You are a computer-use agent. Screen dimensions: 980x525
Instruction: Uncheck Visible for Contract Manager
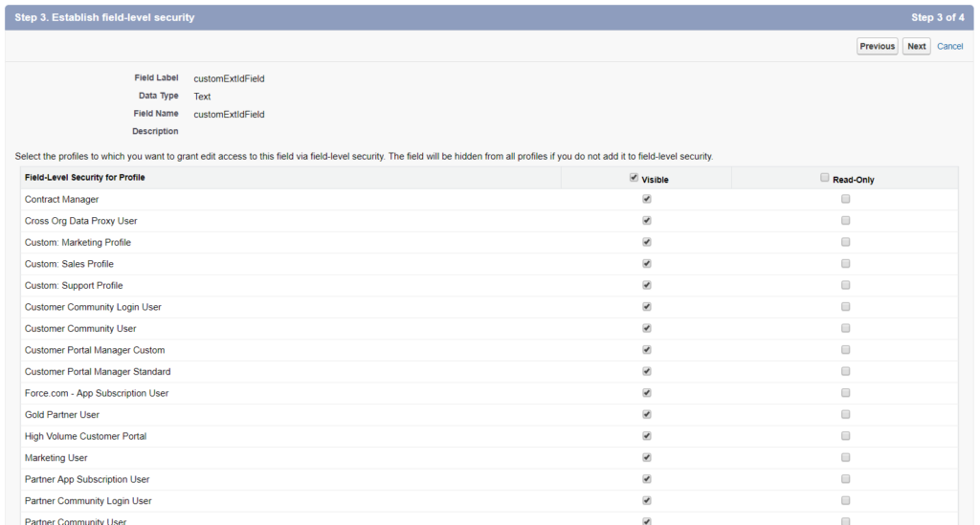(x=647, y=199)
